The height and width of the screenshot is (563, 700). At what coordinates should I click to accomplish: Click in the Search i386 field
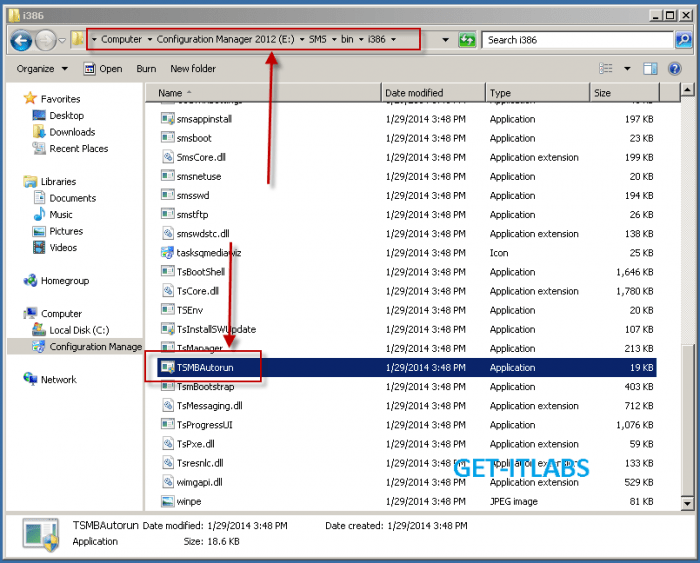(x=577, y=40)
